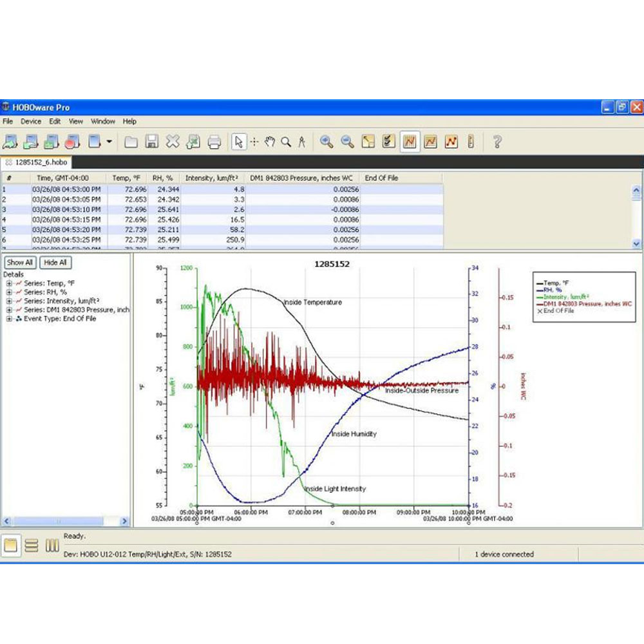Switch to the vertical columns layout icon

(52, 546)
